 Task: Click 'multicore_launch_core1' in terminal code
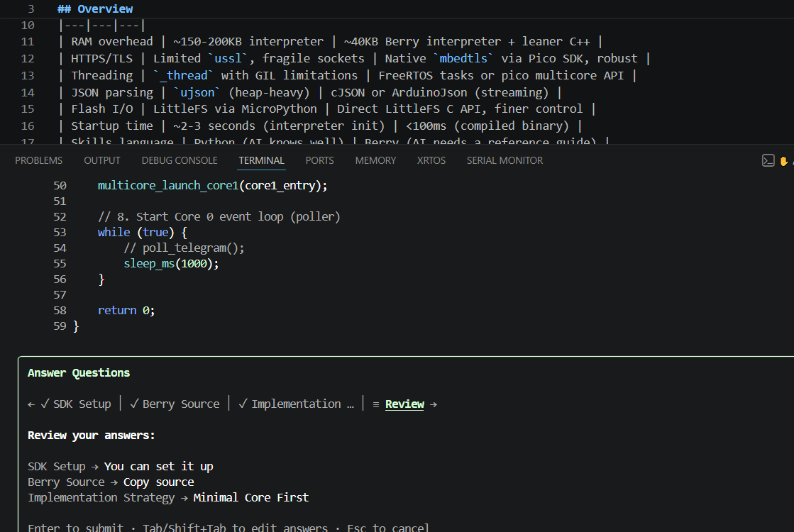tap(167, 186)
